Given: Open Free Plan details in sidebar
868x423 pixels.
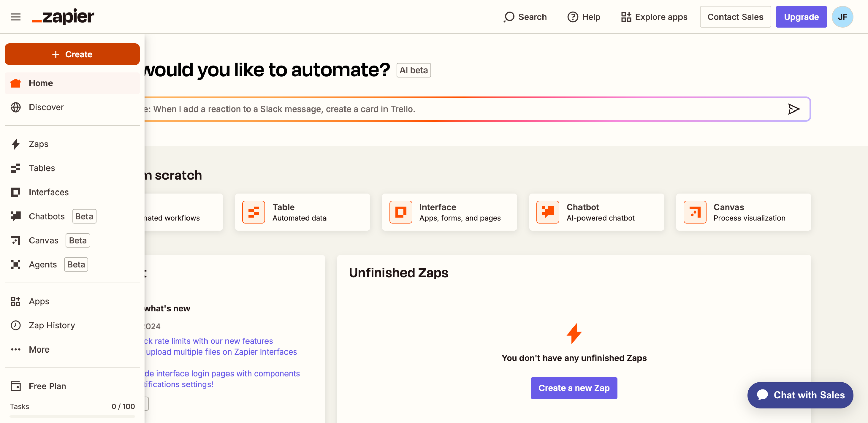Looking at the screenshot, I should [47, 386].
